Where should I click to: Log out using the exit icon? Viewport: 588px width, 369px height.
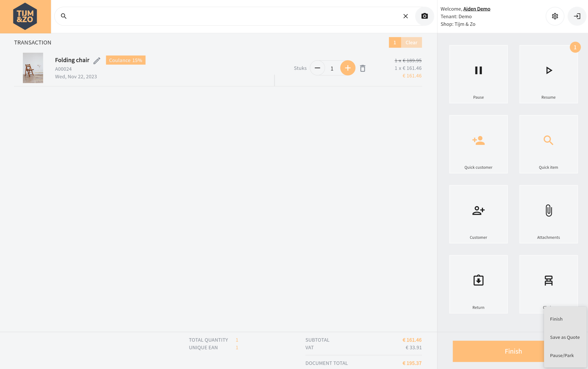point(577,16)
